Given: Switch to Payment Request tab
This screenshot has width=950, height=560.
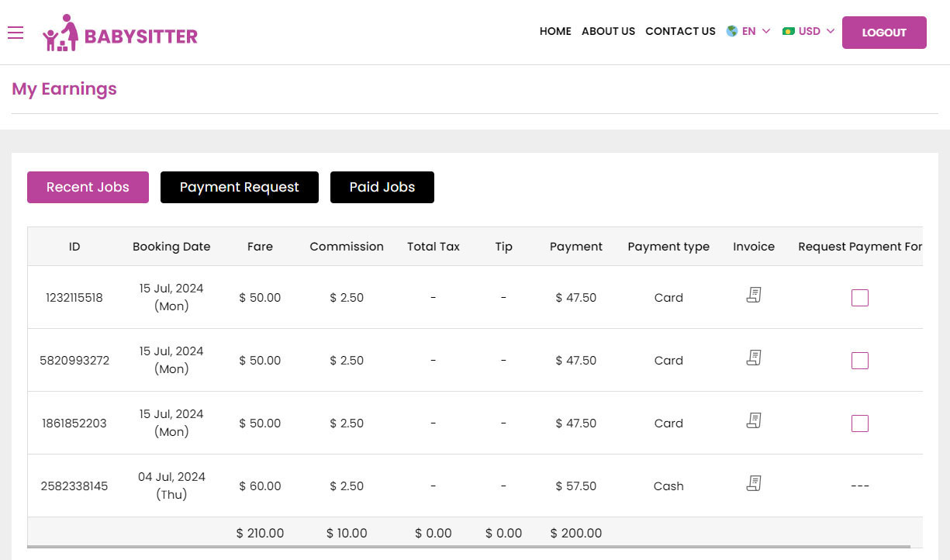Looking at the screenshot, I should [x=239, y=188].
